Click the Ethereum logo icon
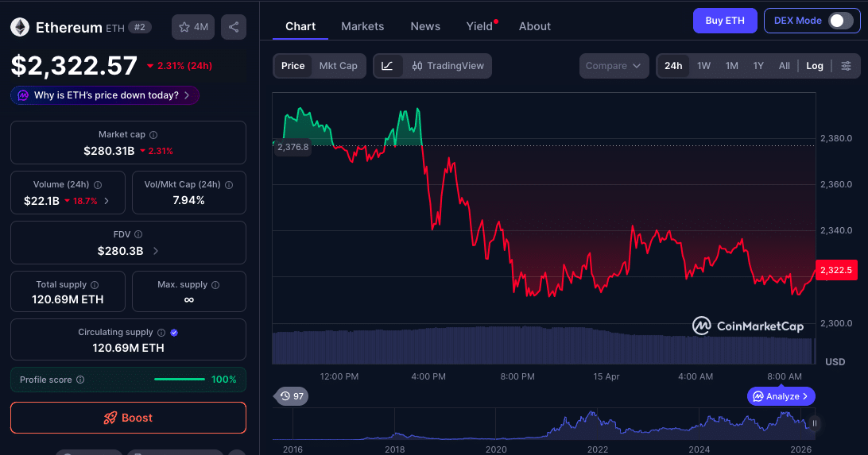868x455 pixels. click(20, 27)
